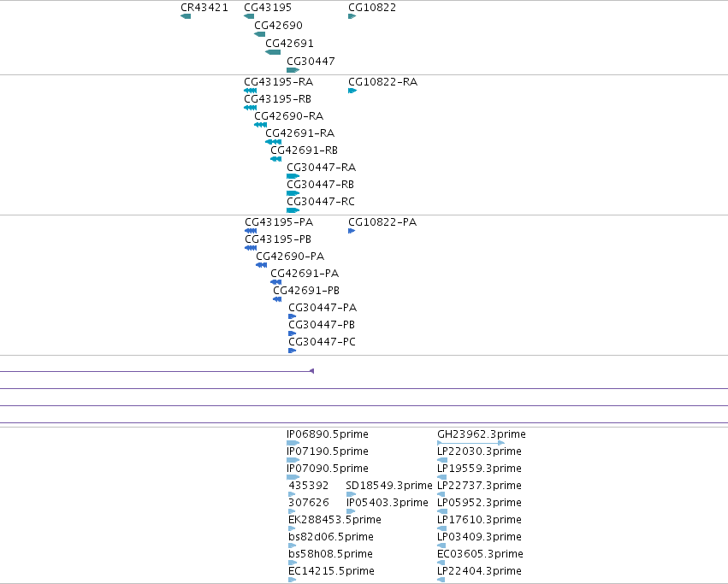Click EST LP19559.3prime
The image size is (728, 584).
[x=442, y=477]
